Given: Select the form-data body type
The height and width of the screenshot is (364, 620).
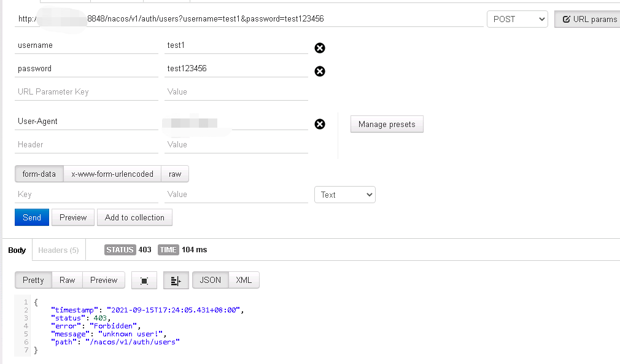Looking at the screenshot, I should pyautogui.click(x=39, y=174).
